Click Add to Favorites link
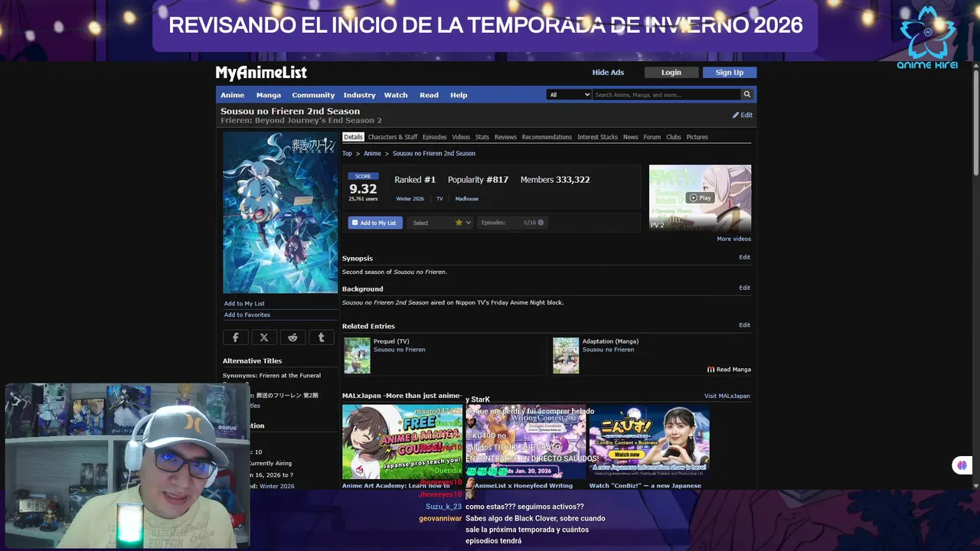The width and height of the screenshot is (980, 551). point(247,315)
